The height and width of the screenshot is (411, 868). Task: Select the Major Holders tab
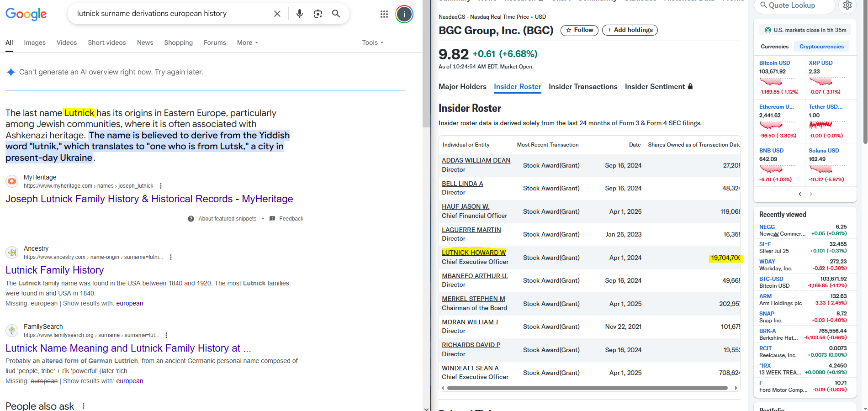tap(462, 87)
